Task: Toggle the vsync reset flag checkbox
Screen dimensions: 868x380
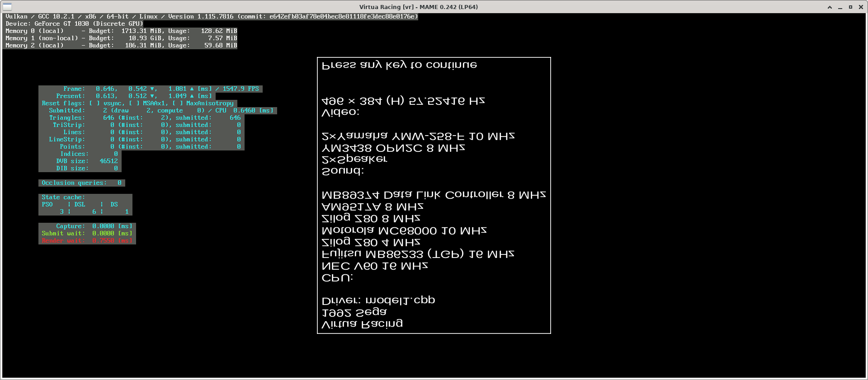Action: click(94, 103)
